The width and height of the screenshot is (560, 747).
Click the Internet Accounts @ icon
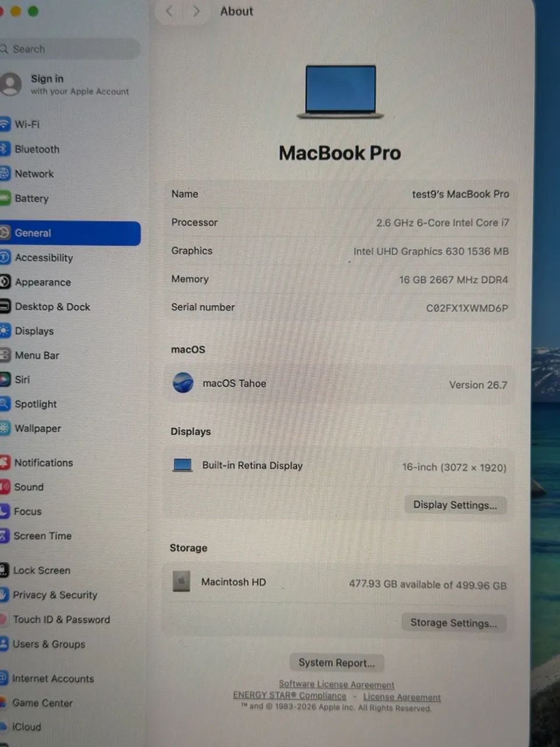pos(3,679)
